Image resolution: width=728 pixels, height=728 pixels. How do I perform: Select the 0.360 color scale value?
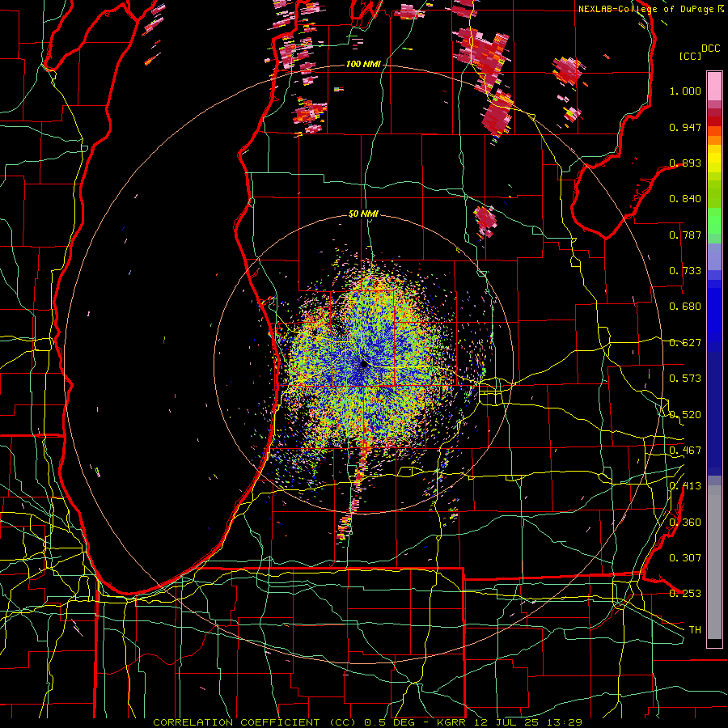(685, 523)
